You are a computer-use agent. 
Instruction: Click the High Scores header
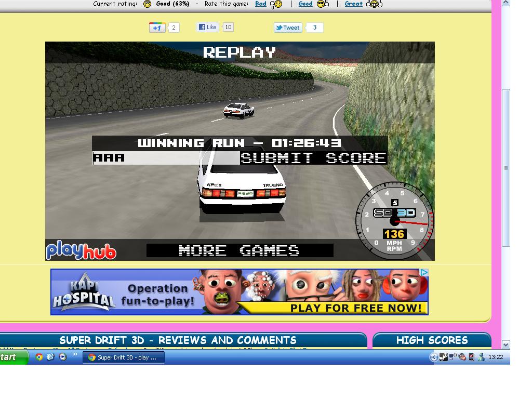coord(432,340)
